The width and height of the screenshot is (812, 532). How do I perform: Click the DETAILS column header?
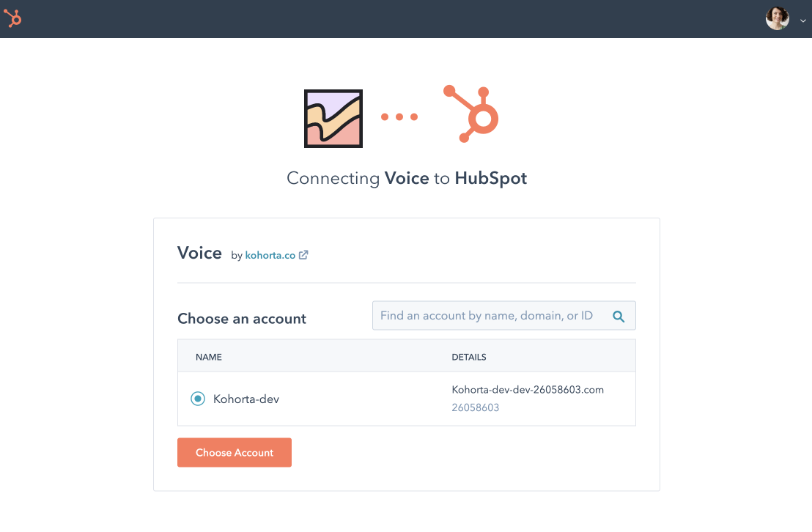click(469, 357)
